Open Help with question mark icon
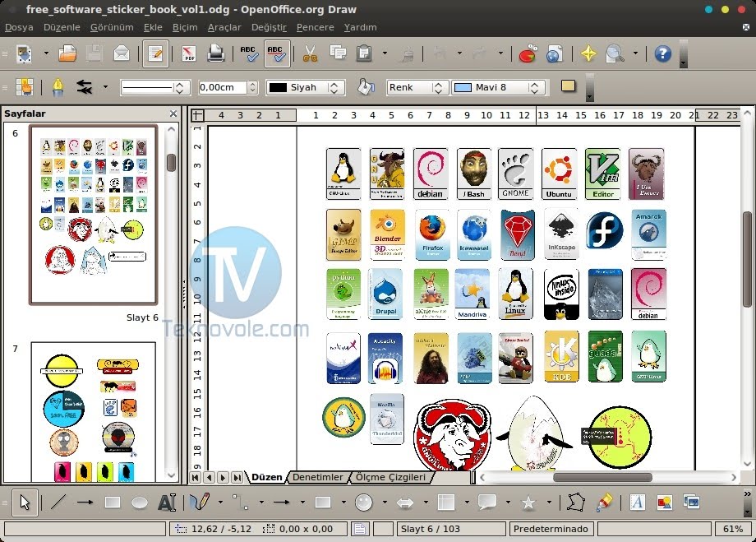The height and width of the screenshot is (542, 756). [663, 53]
